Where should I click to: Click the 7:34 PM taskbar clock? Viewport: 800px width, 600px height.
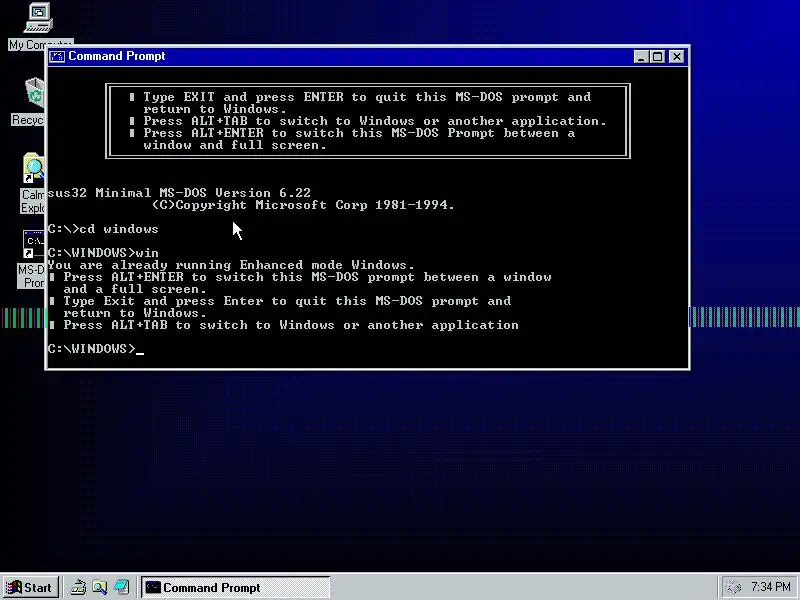click(770, 587)
